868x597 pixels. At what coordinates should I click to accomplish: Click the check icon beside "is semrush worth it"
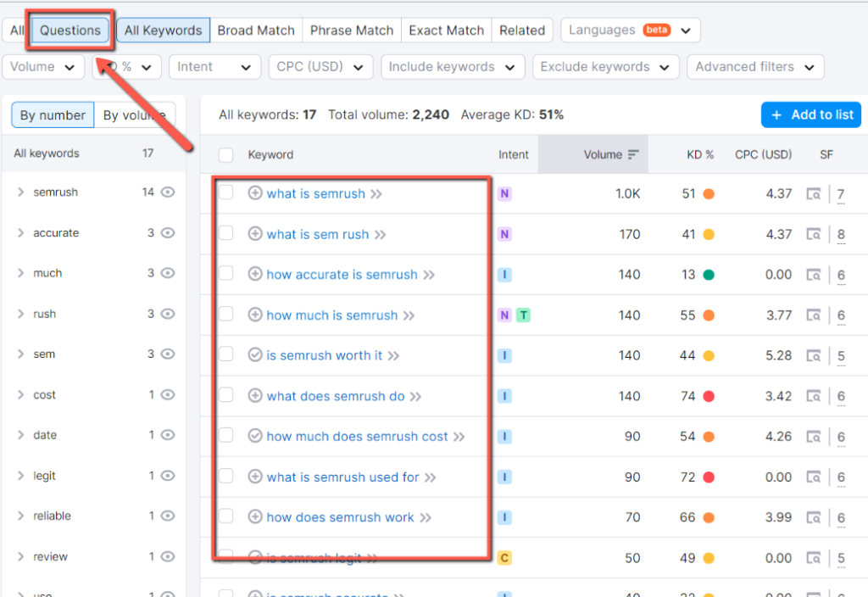[x=254, y=355]
